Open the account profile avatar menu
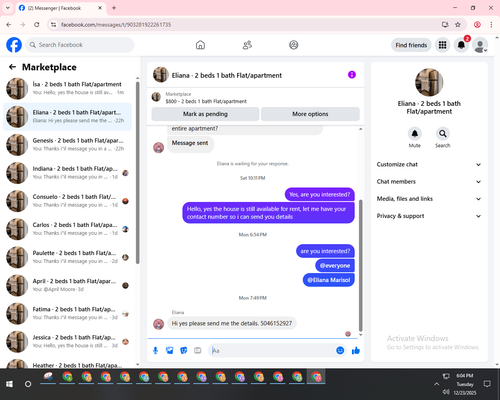Image resolution: width=500 pixels, height=400 pixels. pyautogui.click(x=480, y=45)
